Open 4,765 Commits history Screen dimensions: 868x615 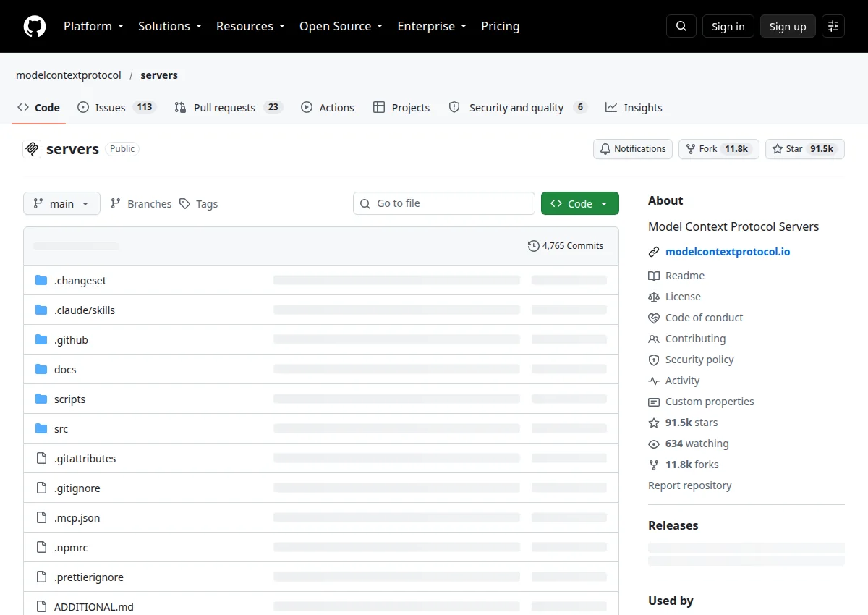coord(566,246)
